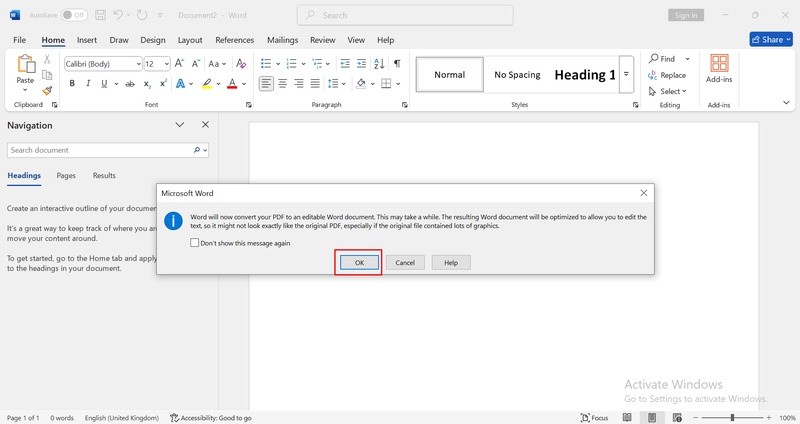Viewport: 800px width, 424px height.
Task: Click the Increase Indent icon
Action: tap(361, 63)
